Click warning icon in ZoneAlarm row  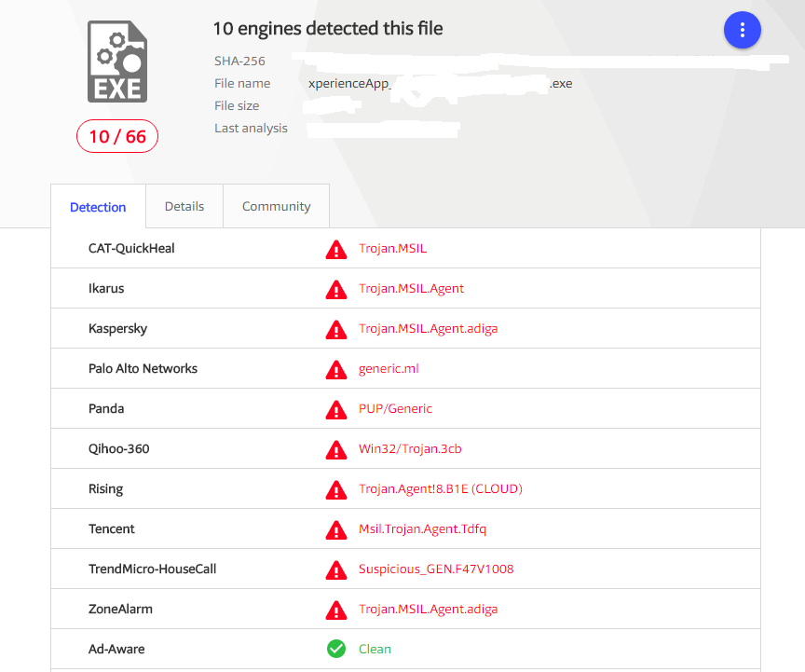(336, 610)
